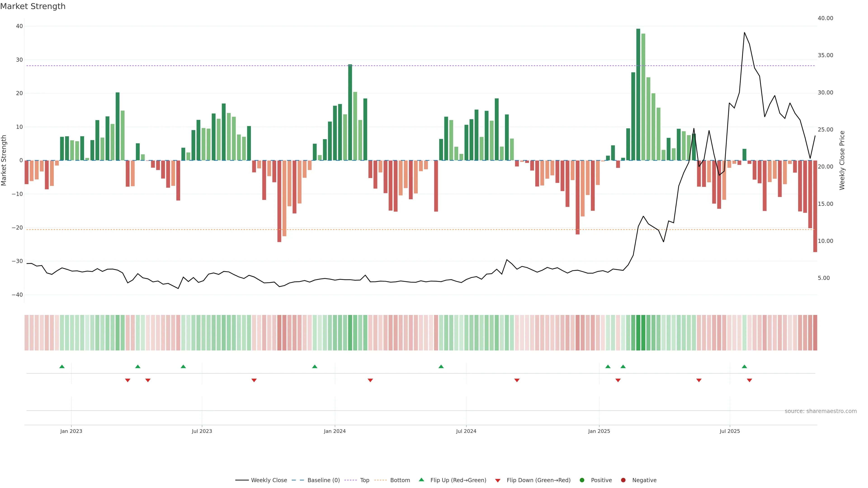Image resolution: width=868 pixels, height=488 pixels.
Task: Click the lowest red bar at far right
Action: [815, 206]
